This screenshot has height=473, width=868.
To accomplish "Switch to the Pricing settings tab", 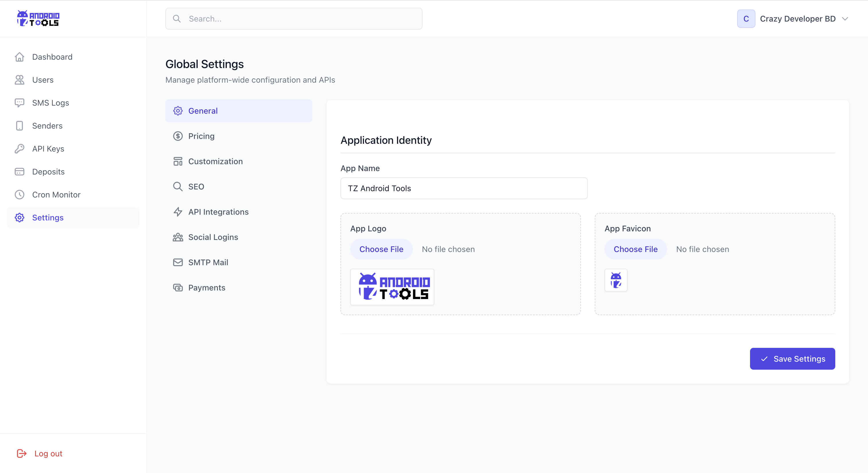I will (x=239, y=136).
